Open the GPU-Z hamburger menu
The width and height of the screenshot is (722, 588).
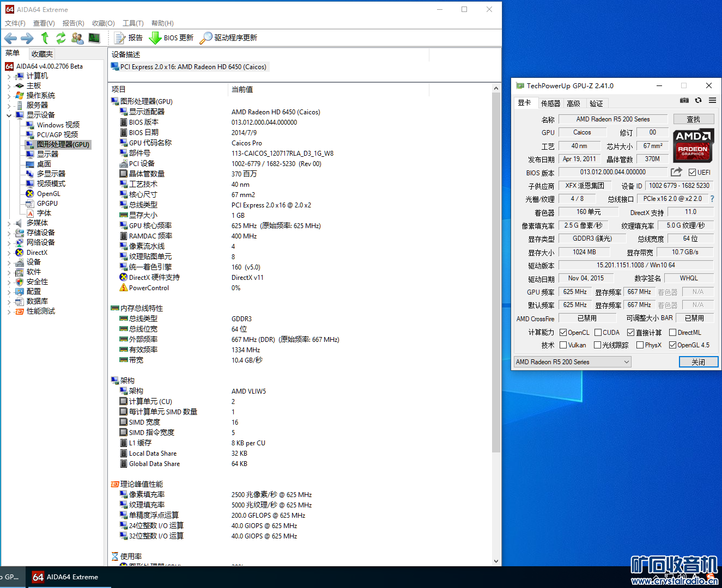pos(712,101)
